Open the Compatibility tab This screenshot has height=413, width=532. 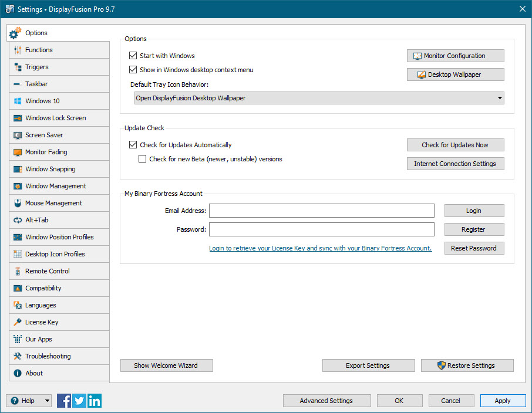pos(59,288)
